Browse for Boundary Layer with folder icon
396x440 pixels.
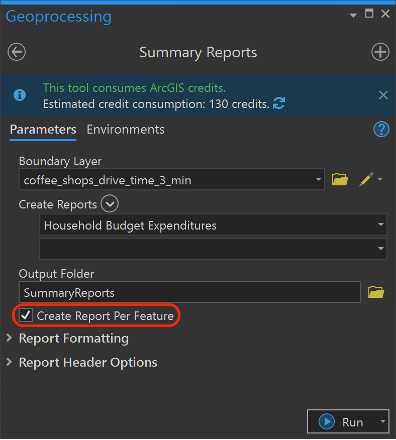[x=340, y=179]
